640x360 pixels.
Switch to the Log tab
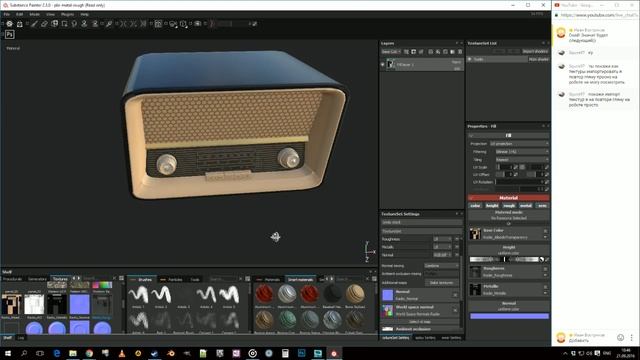[21, 338]
